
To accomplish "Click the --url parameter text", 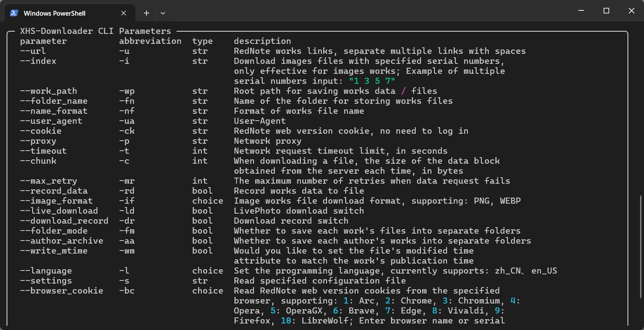I will click(33, 51).
